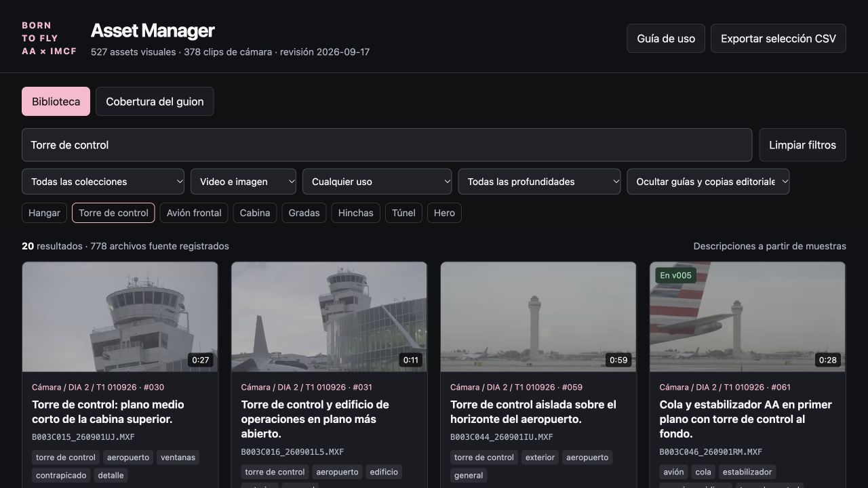Viewport: 868px width, 488px height.
Task: Deselect the Torre de control filter chip
Action: (x=113, y=213)
